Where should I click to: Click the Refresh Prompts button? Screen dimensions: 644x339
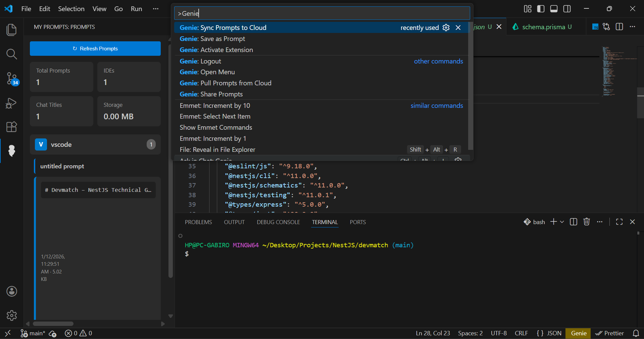click(x=95, y=49)
